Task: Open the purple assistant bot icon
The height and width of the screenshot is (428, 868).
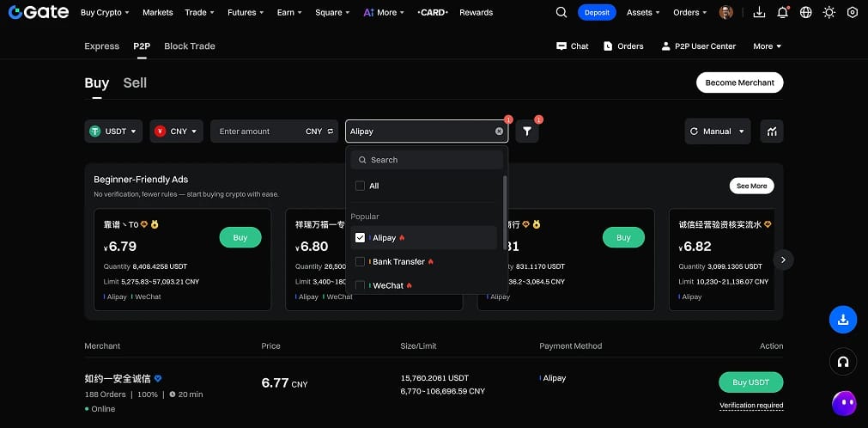Action: [843, 403]
